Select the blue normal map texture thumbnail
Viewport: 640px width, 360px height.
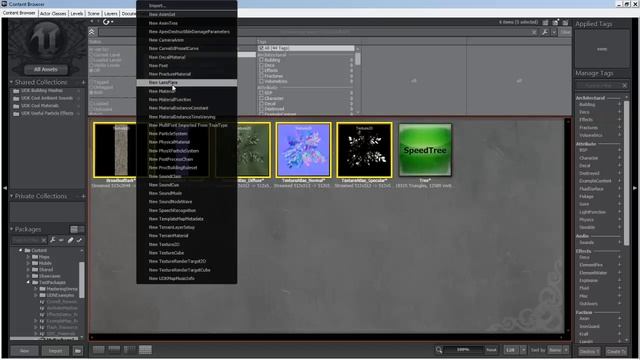click(x=303, y=150)
